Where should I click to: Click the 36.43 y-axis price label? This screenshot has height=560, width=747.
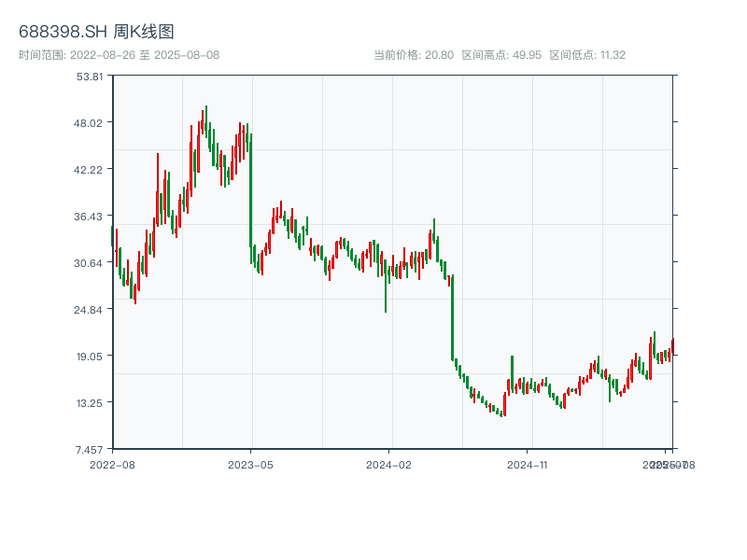tap(91, 217)
